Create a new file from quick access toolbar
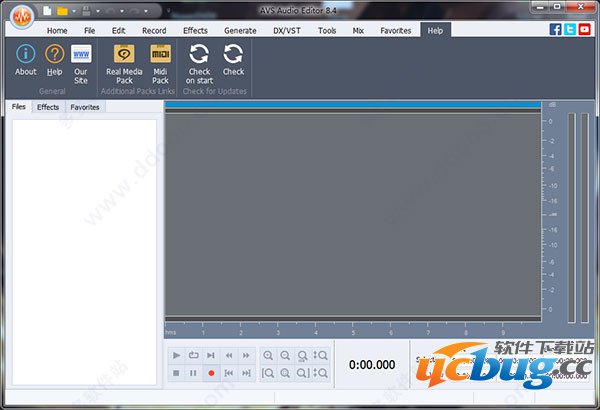This screenshot has height=410, width=600. point(47,11)
